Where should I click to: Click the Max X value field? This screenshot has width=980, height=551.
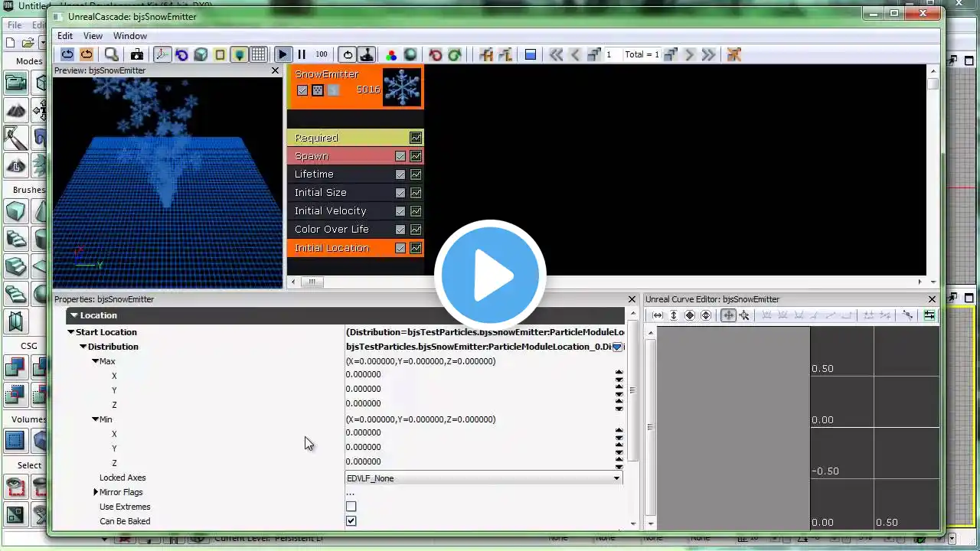click(x=480, y=375)
